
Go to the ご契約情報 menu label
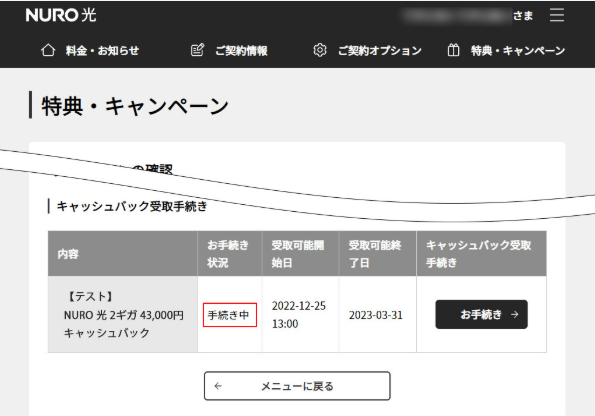[241, 50]
